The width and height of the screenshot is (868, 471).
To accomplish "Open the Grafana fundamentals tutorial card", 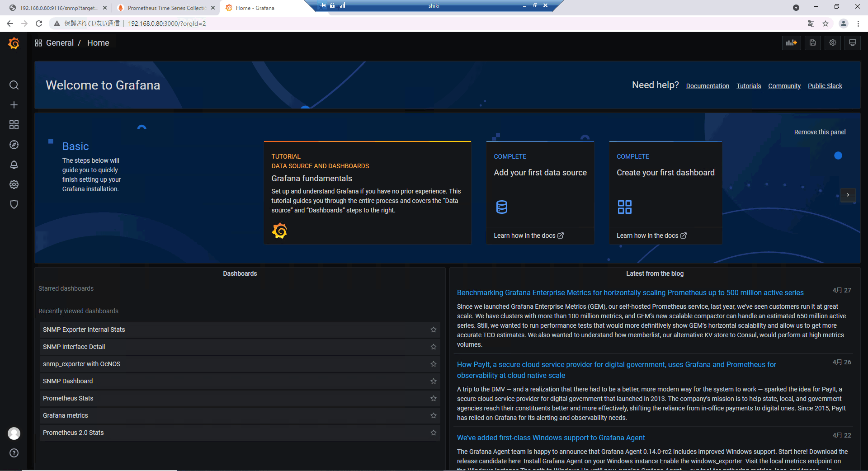I will click(x=367, y=193).
